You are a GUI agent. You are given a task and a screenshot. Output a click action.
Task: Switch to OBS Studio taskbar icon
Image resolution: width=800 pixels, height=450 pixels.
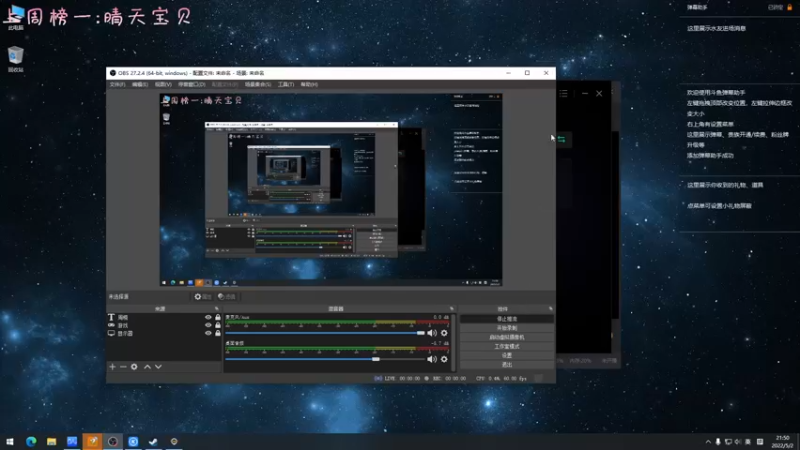point(113,441)
